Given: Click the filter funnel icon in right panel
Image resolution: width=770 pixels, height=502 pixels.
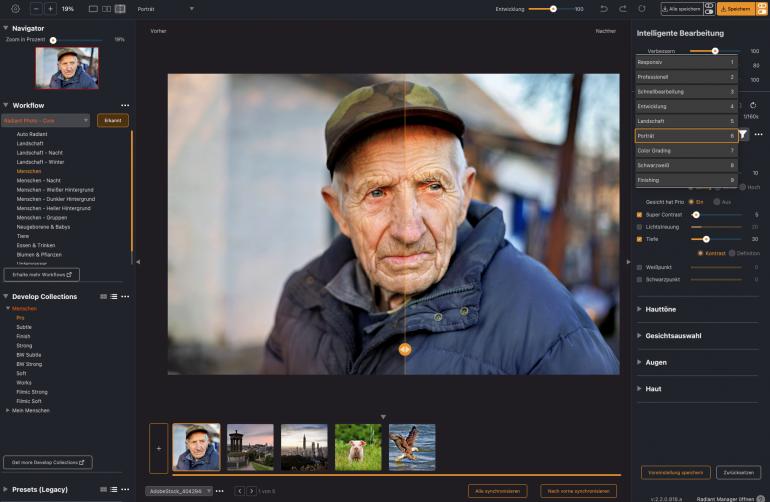Looking at the screenshot, I should (x=744, y=134).
